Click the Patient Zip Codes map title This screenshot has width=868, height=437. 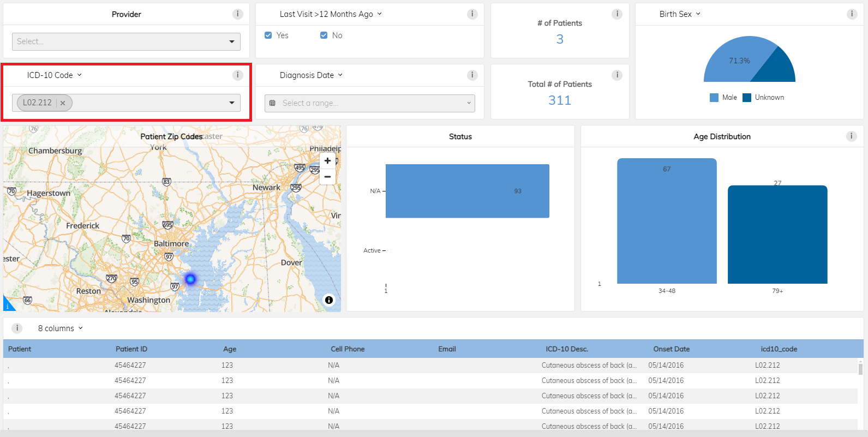click(x=171, y=136)
